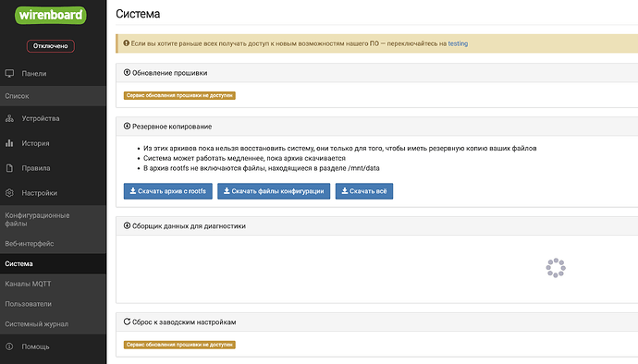The image size is (638, 364).
Task: Click the Устройства devices icon
Action: (9, 118)
